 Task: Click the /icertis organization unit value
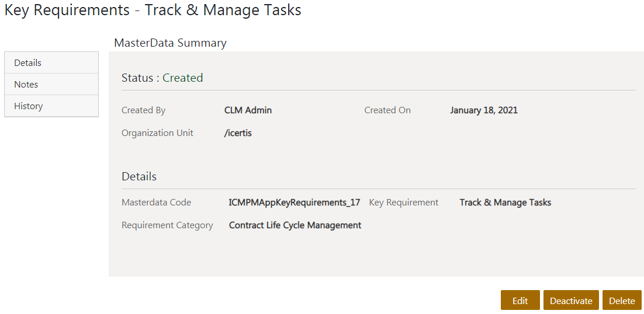tap(238, 133)
